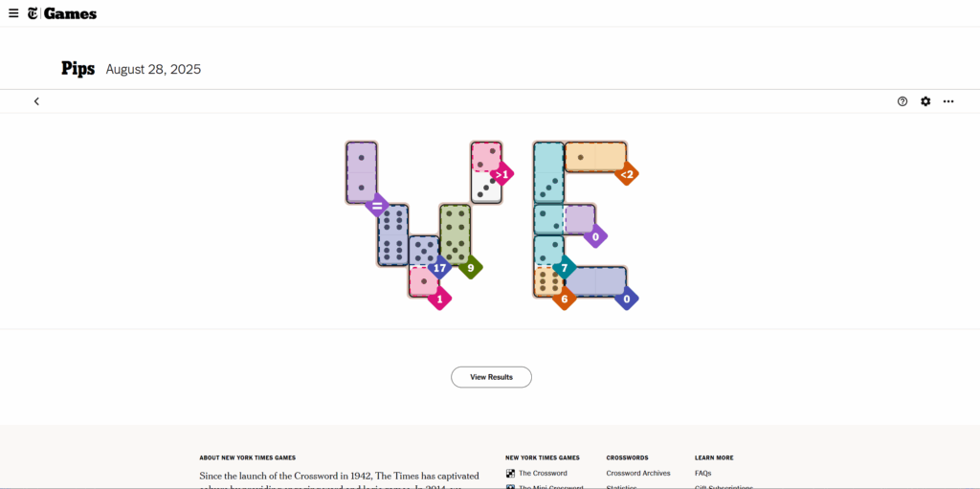Open the Crossword Archives link
Viewport: 980px width, 489px height.
coord(638,473)
